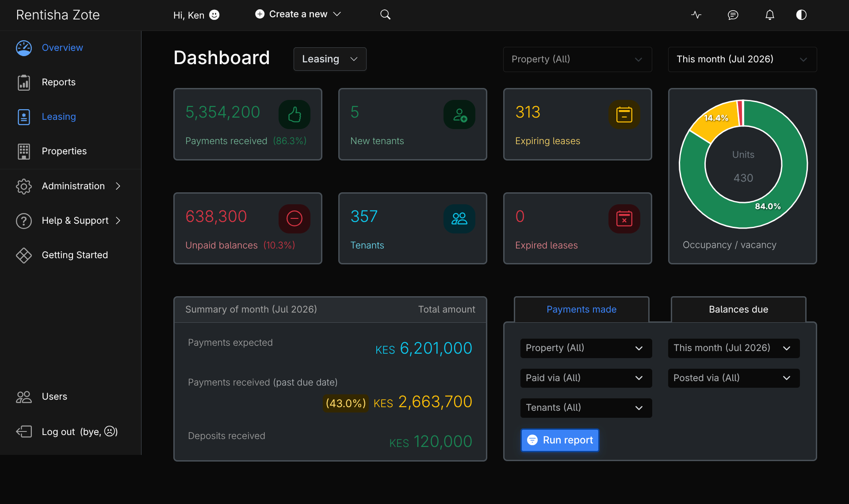
Task: Click the Reports chart icon in sidebar
Action: pyautogui.click(x=24, y=82)
